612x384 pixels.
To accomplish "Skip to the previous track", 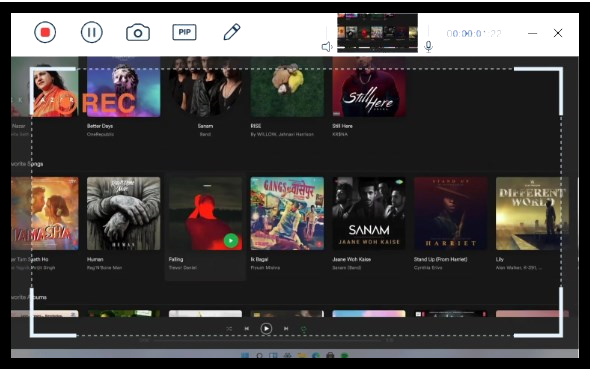I will click(x=247, y=329).
